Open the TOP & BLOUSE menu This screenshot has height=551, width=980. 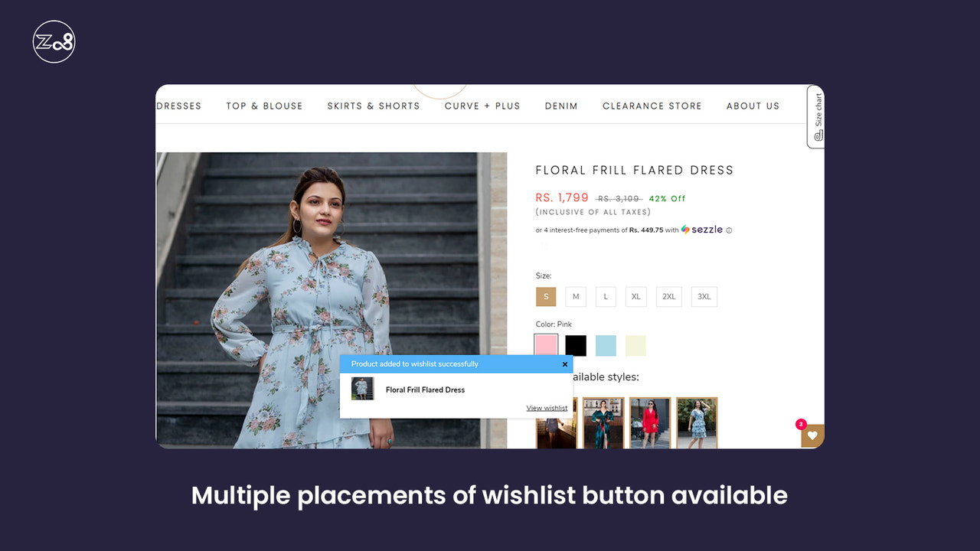coord(264,106)
